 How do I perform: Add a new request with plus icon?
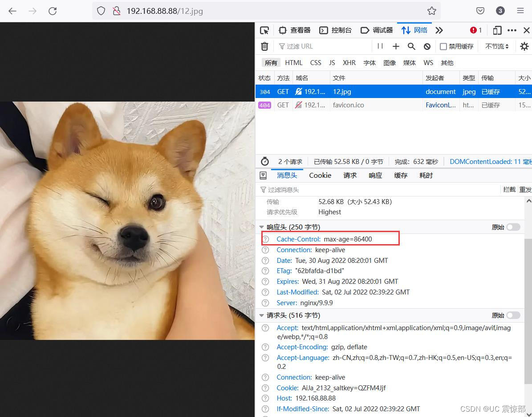pos(396,46)
